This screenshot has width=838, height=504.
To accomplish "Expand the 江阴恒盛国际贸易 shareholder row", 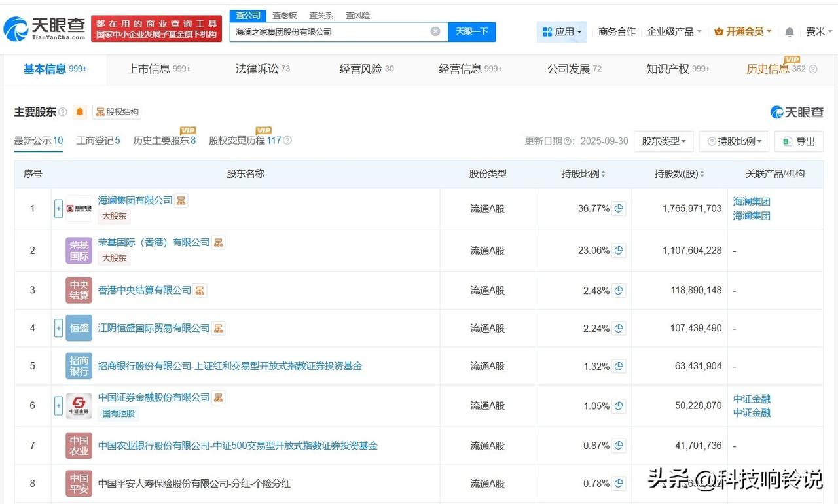I will (x=58, y=328).
